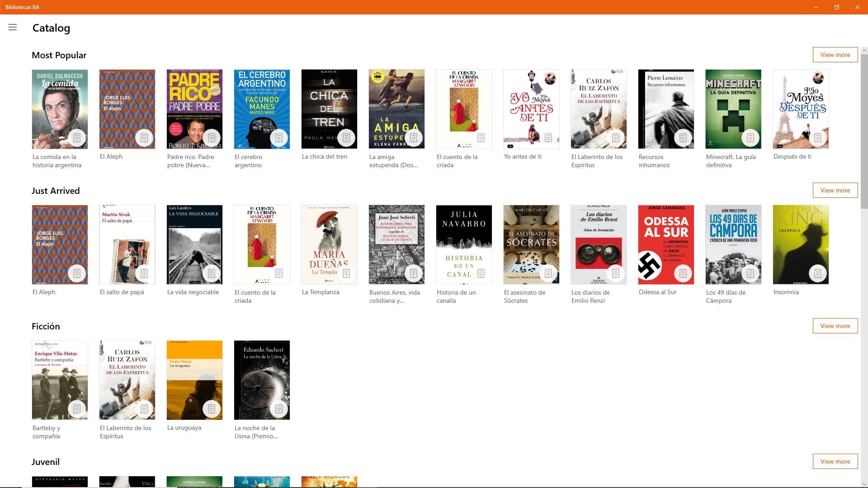The width and height of the screenshot is (868, 488).
Task: Select the Just Arrived Cuento de la criada cover
Action: coord(262,244)
